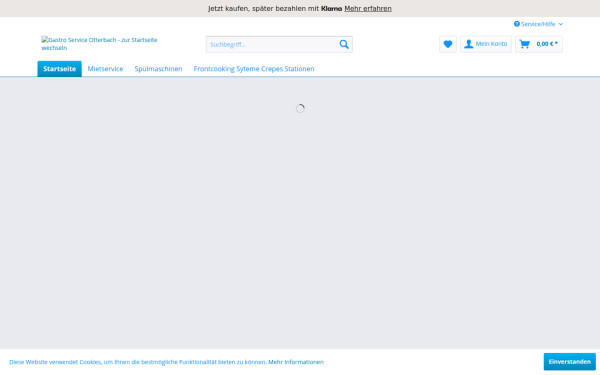Open the shopping cart showing 0,00 €
Screen dimensions: 600x375
tap(539, 44)
